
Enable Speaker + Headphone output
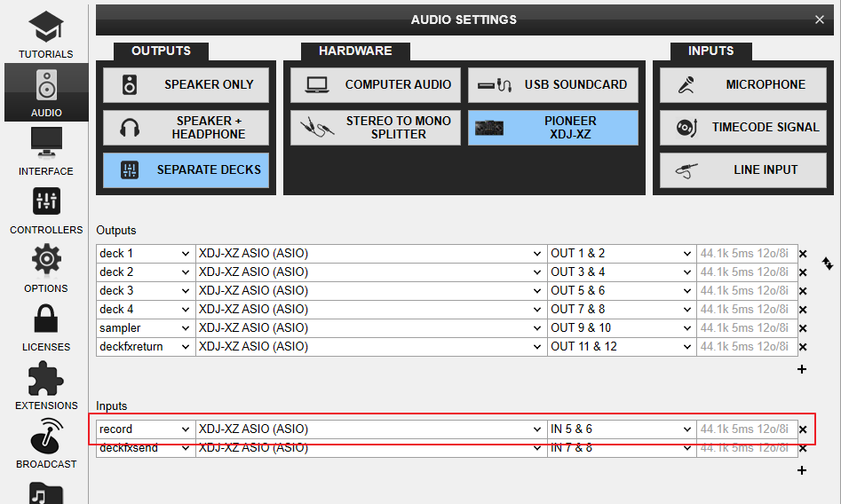[x=186, y=128]
